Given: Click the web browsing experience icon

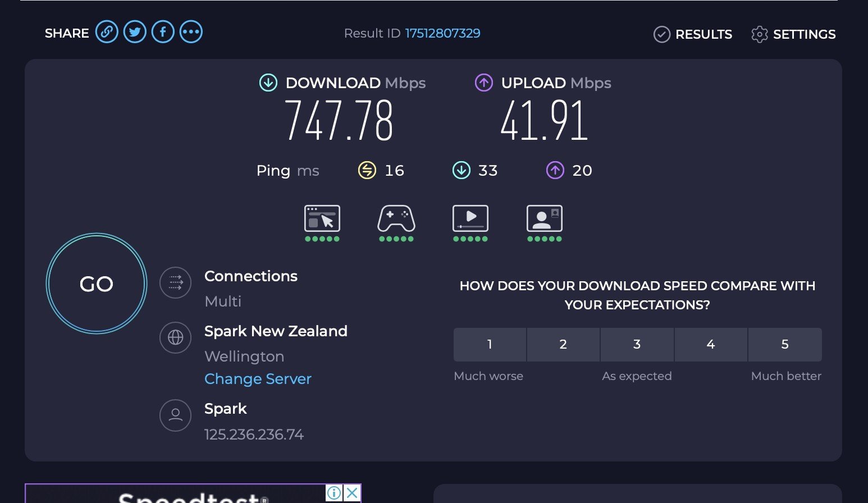Looking at the screenshot, I should [322, 219].
